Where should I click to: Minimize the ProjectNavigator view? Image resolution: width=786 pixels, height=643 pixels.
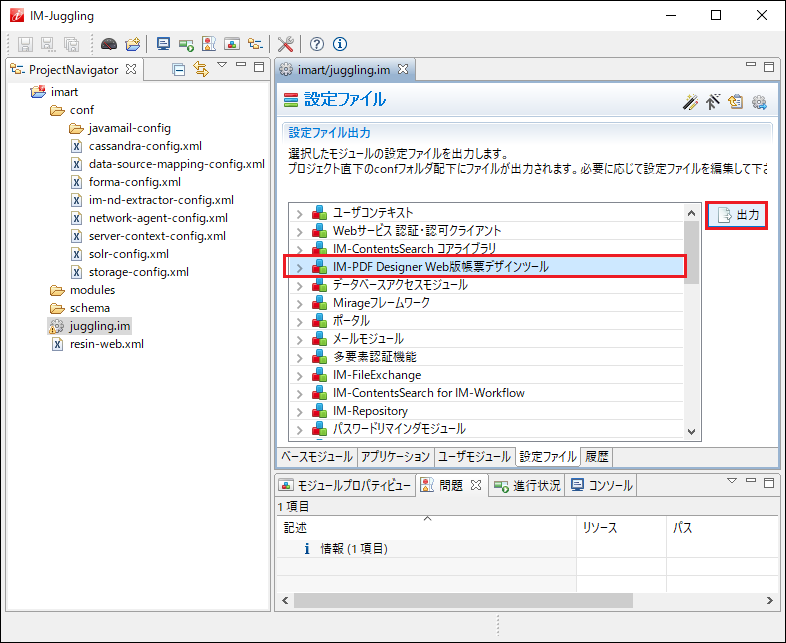click(241, 65)
